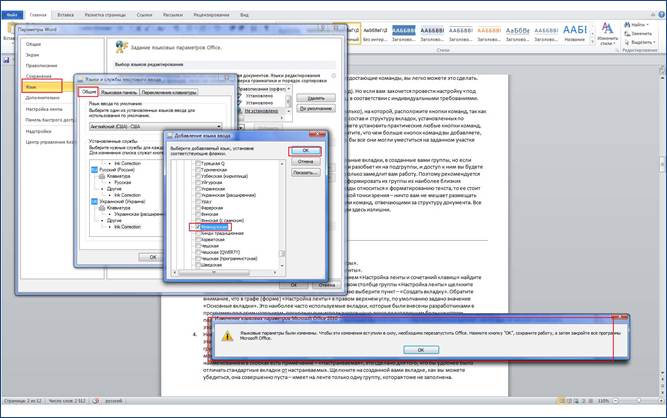Viewport: 667px width, 418px height.
Task: Click horizontal scrollbar of keyboard layout list
Action: (225, 273)
